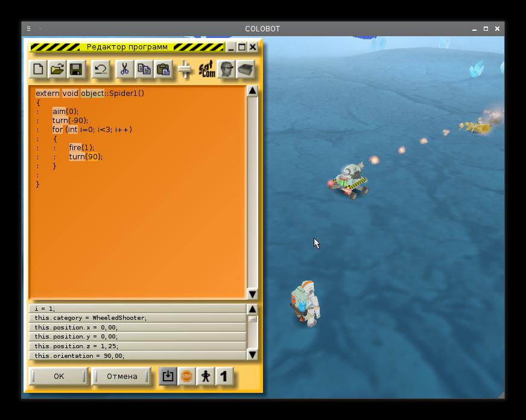
Task: Minimize the COLOBOT application window
Action: [x=474, y=29]
